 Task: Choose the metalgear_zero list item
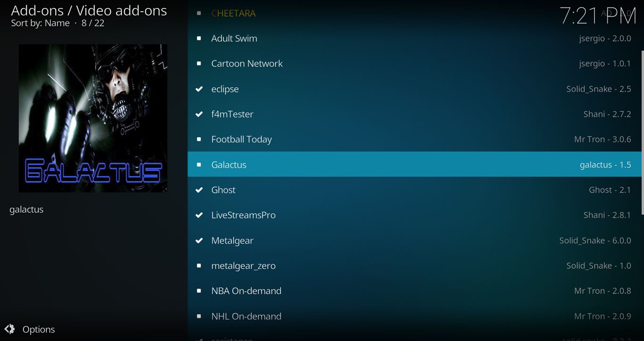click(x=243, y=266)
